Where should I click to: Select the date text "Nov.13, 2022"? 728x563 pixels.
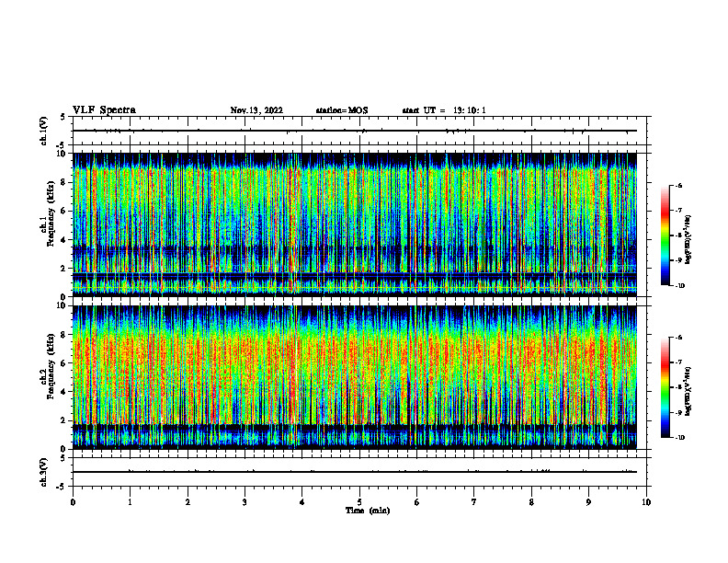256,110
